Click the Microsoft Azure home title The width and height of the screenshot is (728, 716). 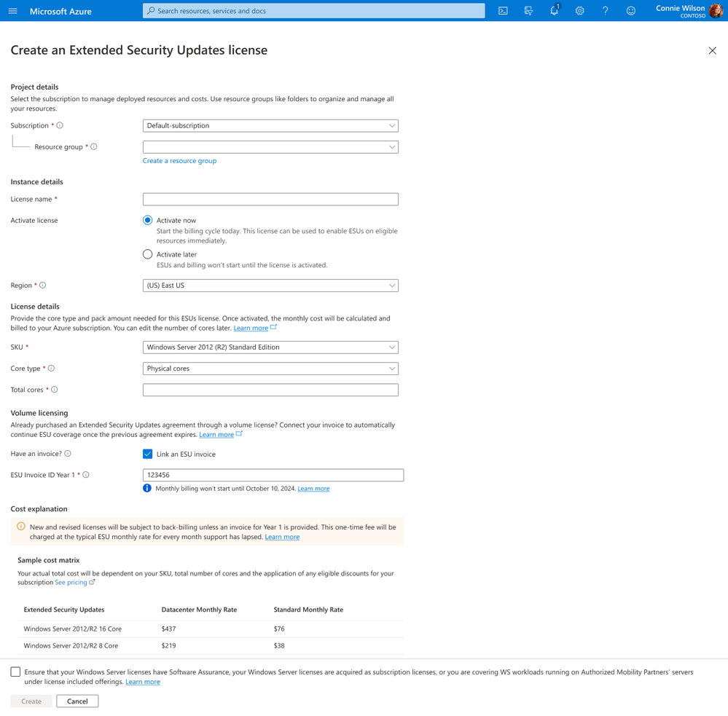[x=60, y=11]
